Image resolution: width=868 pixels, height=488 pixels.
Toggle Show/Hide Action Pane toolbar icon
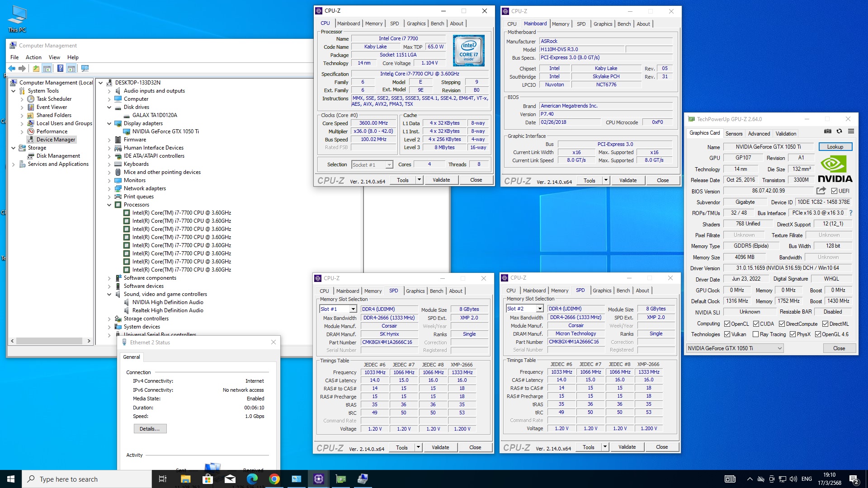pos(71,68)
